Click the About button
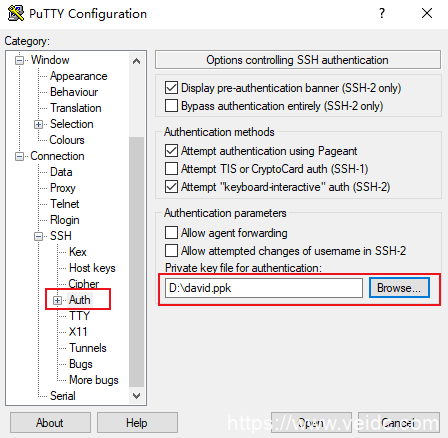448x438 pixels. coord(50,423)
